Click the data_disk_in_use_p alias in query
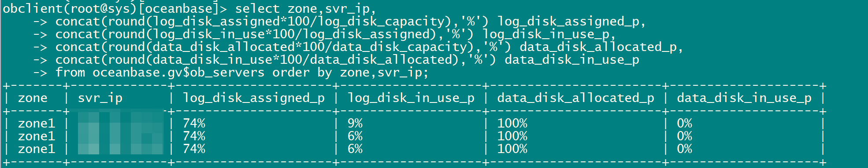 [x=572, y=60]
